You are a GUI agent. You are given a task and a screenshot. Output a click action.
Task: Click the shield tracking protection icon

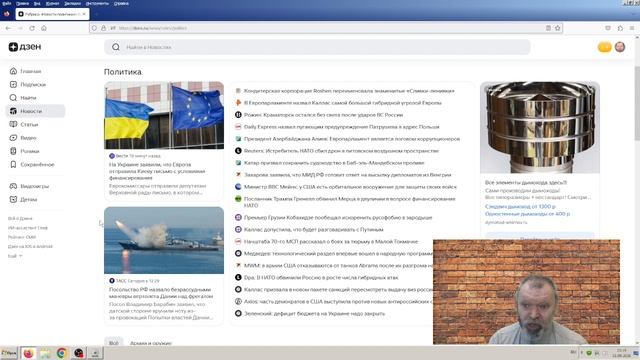tap(94, 28)
